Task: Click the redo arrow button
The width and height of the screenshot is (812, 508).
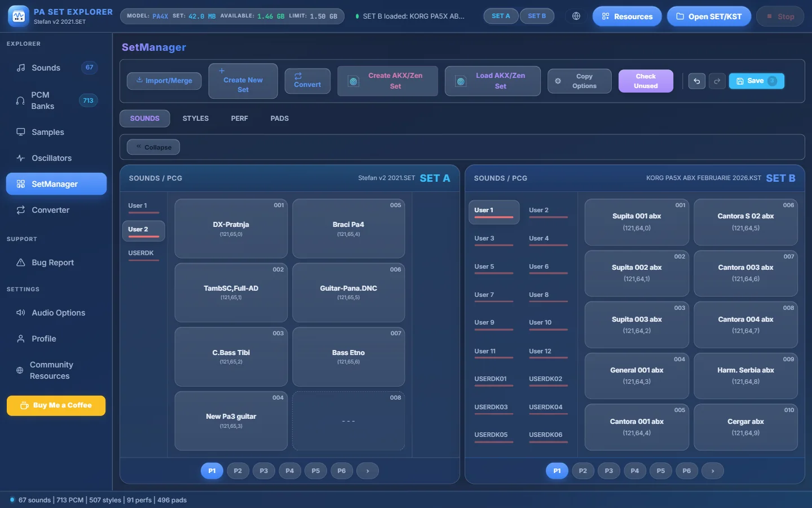Action: coord(717,81)
